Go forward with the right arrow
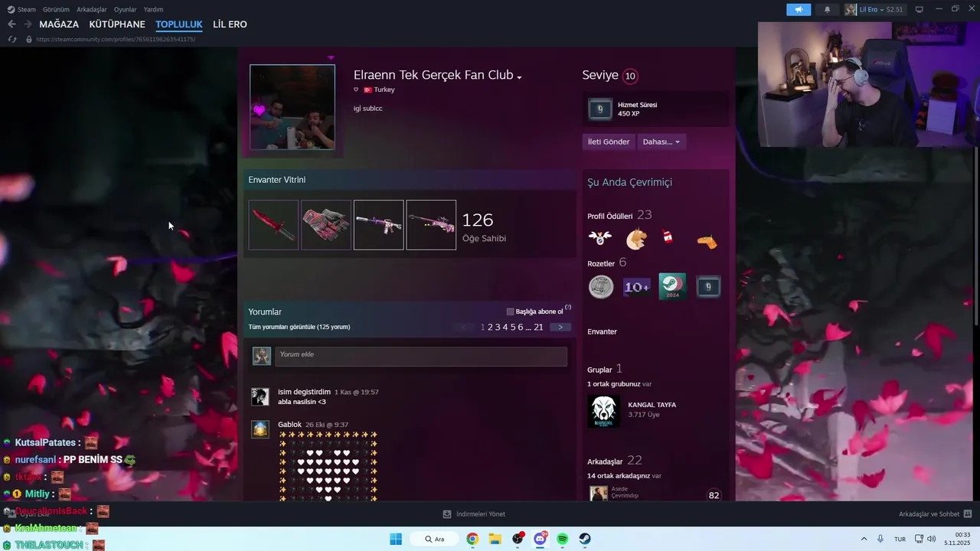Viewport: 980px width, 551px height. [28, 24]
